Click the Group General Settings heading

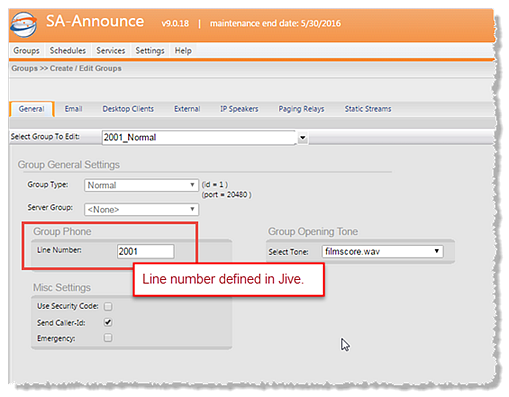click(69, 165)
